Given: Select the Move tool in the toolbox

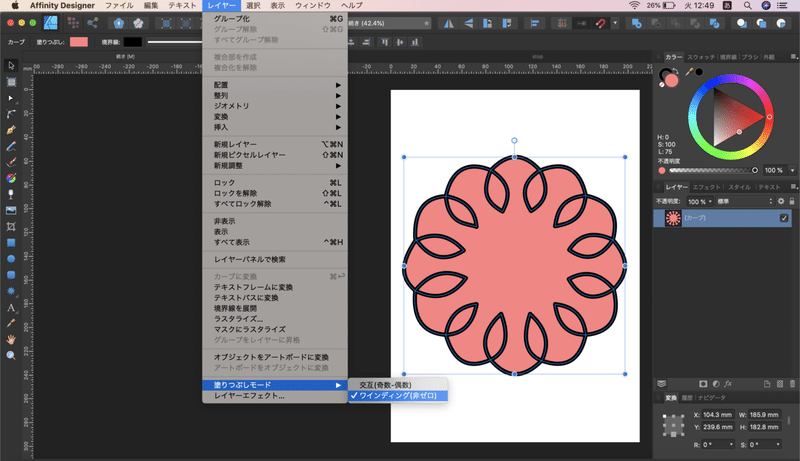Looking at the screenshot, I should tap(11, 66).
